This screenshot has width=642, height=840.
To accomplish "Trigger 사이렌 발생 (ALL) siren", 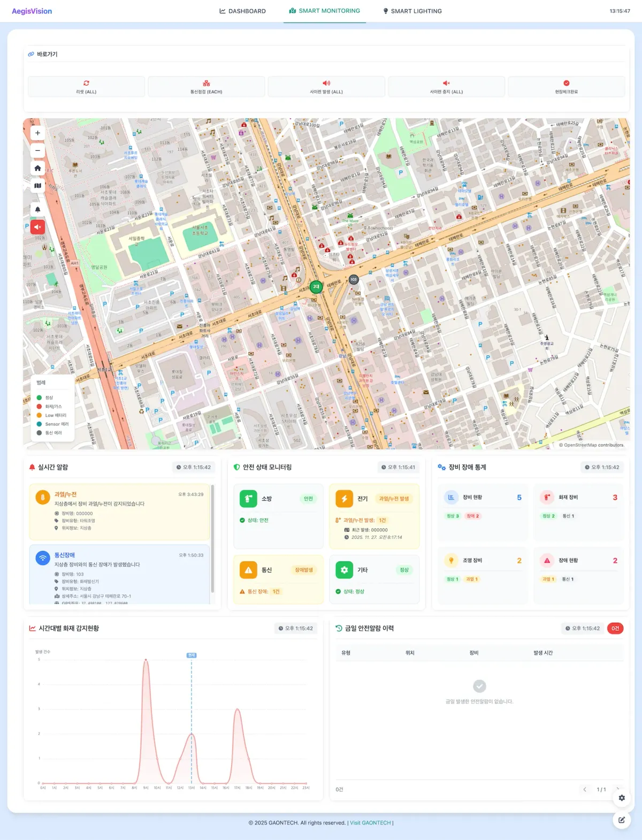I will click(326, 87).
